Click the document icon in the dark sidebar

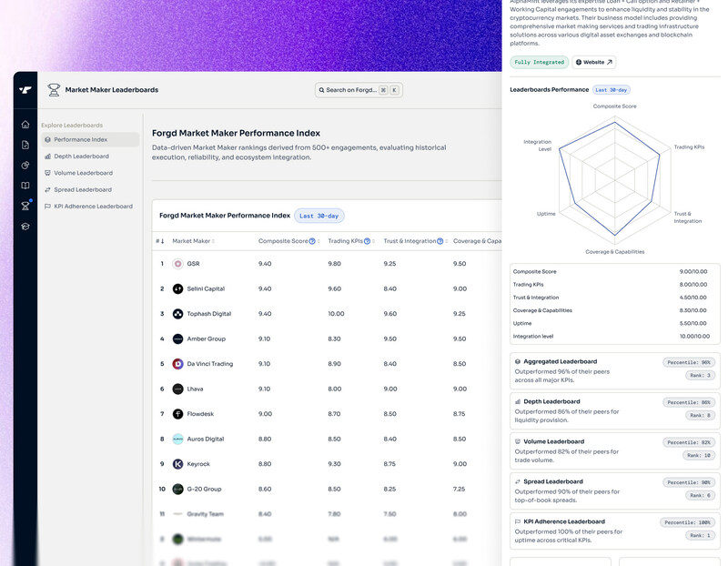25,145
